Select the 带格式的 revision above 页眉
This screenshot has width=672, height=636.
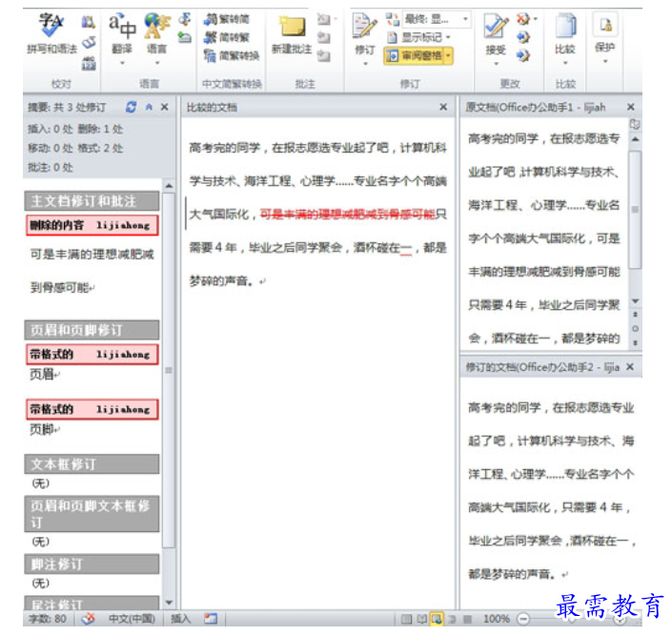(x=92, y=355)
